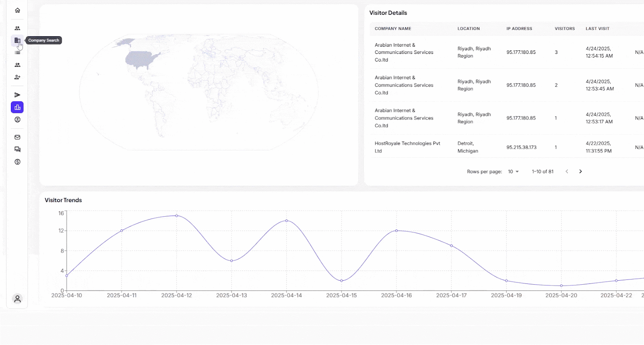644x345 pixels.
Task: Click the 2025-04-12 peak data point
Action: click(176, 216)
